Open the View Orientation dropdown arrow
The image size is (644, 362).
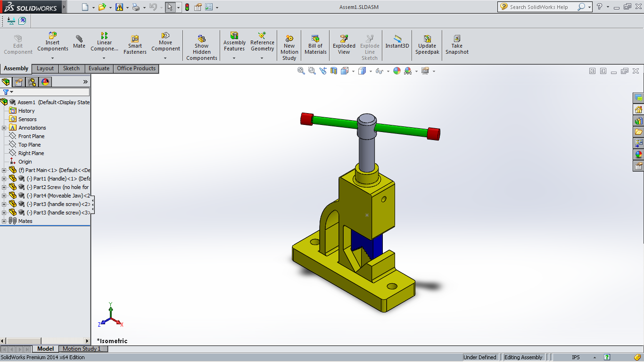[x=353, y=71]
